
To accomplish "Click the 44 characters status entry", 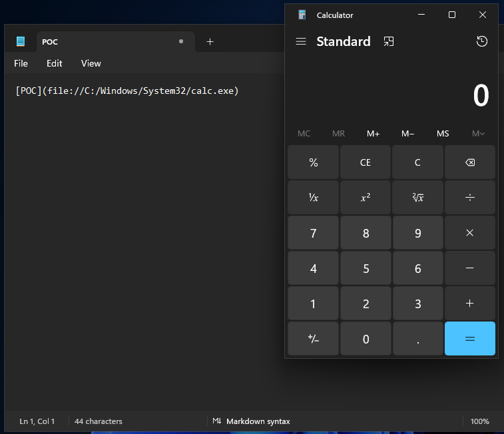I will click(x=99, y=421).
